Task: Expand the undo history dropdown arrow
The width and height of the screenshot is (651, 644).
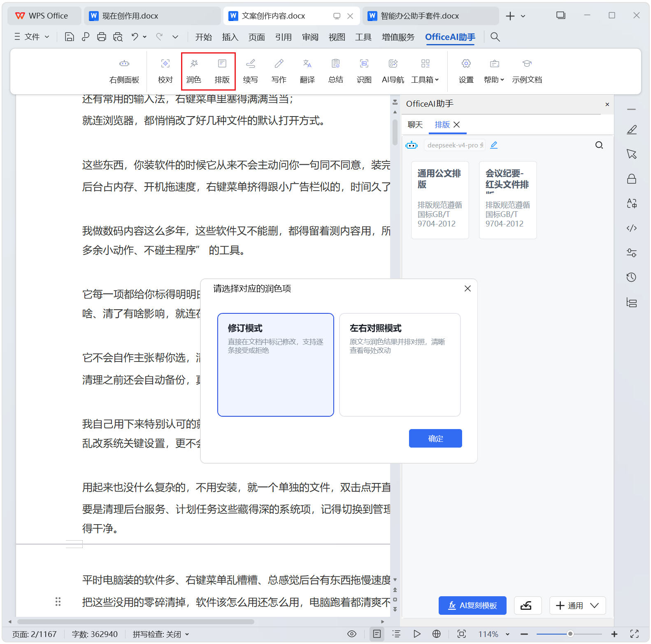Action: (145, 37)
